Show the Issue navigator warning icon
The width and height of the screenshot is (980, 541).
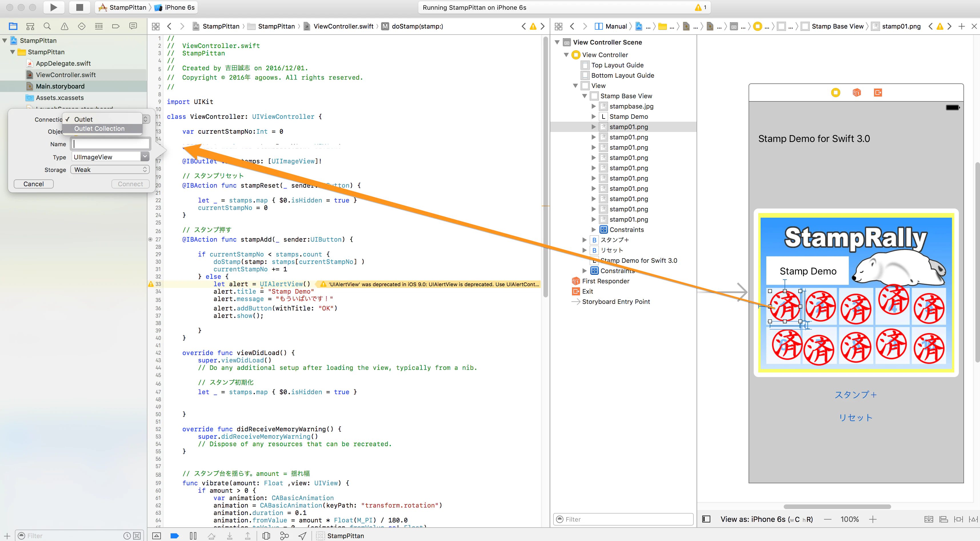coord(64,26)
